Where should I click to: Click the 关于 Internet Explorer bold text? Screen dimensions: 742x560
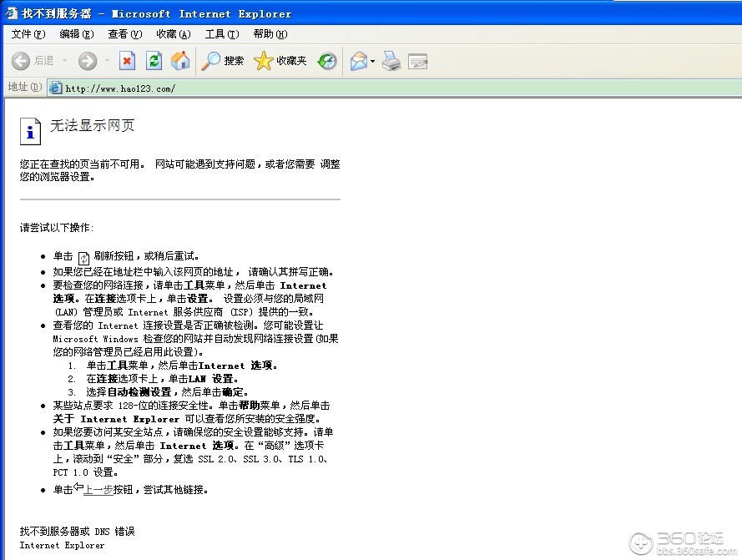pyautogui.click(x=116, y=419)
